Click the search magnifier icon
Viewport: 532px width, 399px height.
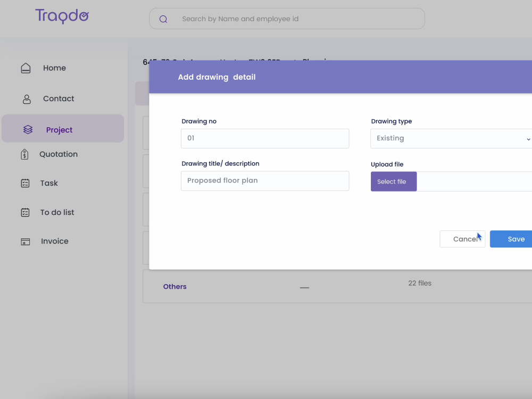(x=163, y=19)
